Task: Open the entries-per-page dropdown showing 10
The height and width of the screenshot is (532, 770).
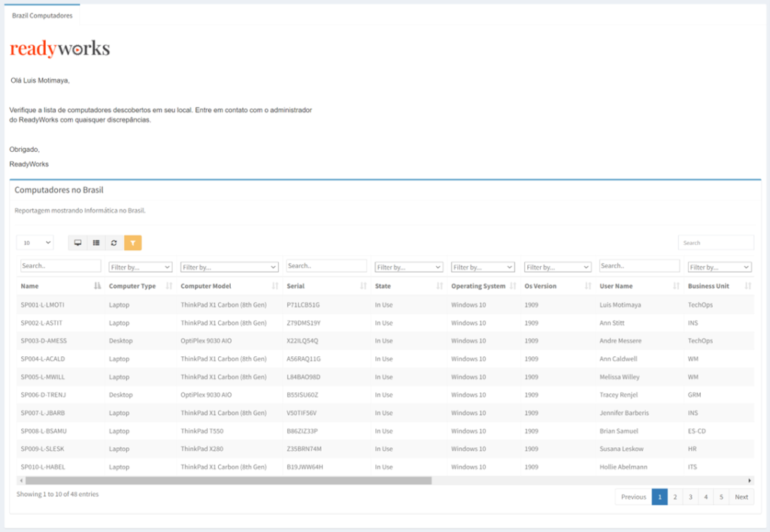Action: (35, 242)
